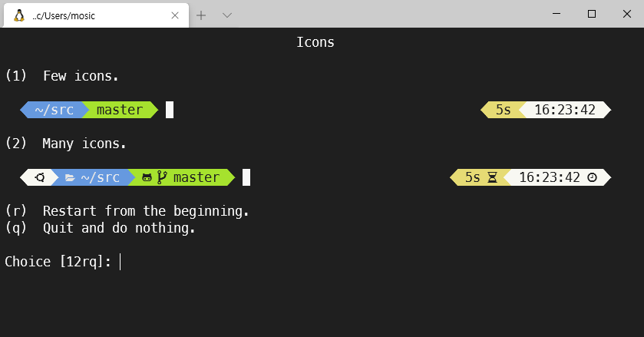644x337 pixels.
Task: Click the Ubuntu OS icon in second prompt
Action: pyautogui.click(x=40, y=177)
